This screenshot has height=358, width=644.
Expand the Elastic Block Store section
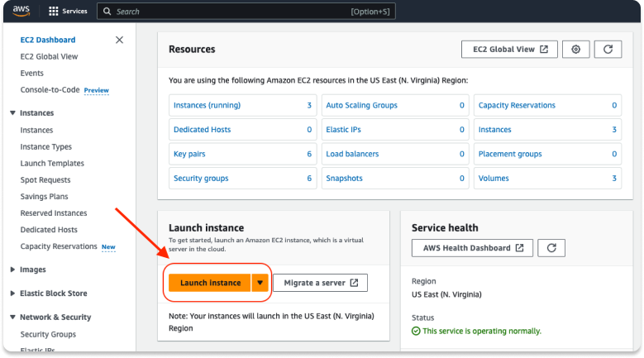(x=13, y=294)
